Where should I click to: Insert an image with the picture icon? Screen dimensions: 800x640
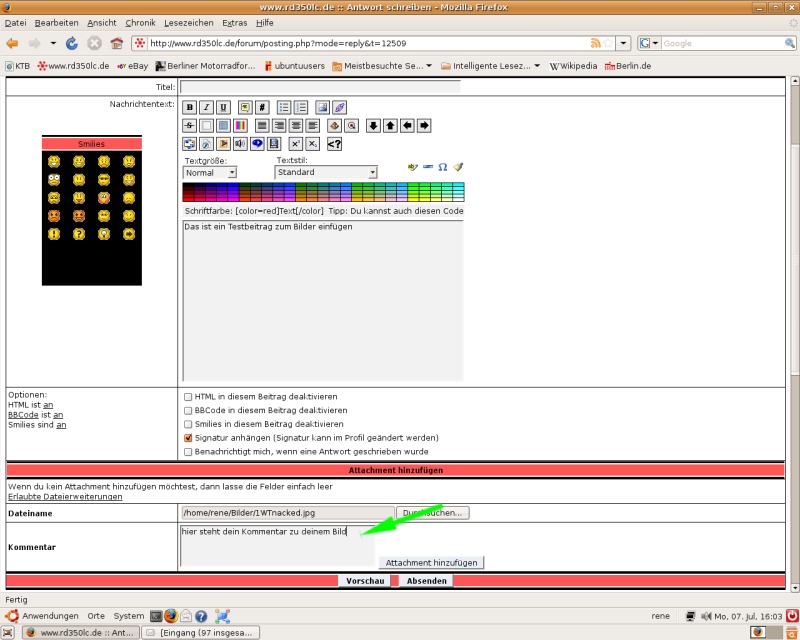click(x=322, y=107)
